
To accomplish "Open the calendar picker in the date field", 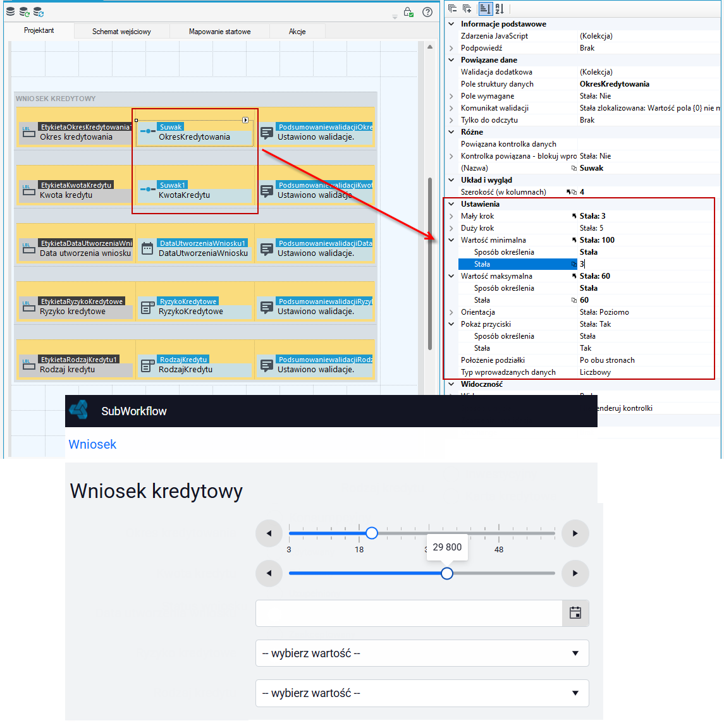I will click(575, 613).
